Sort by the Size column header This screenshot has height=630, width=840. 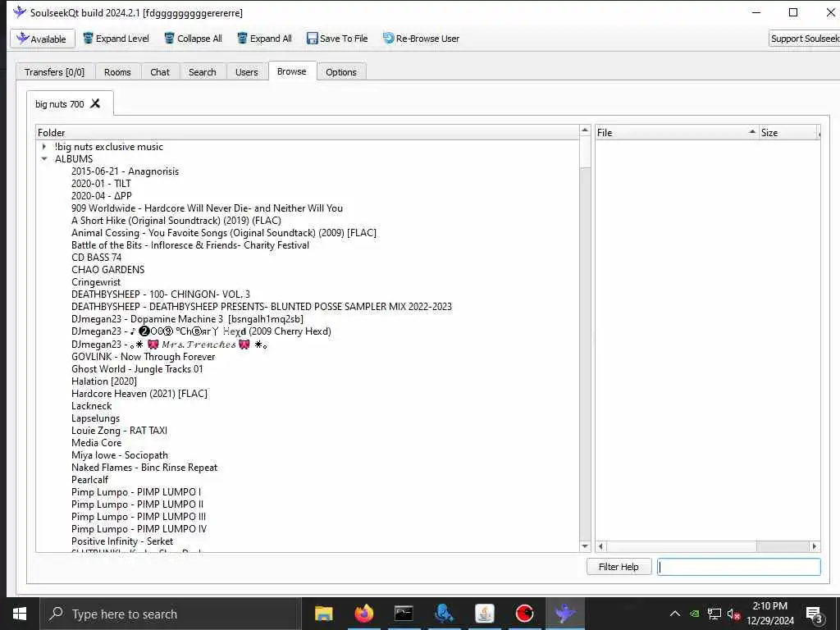[x=788, y=132]
